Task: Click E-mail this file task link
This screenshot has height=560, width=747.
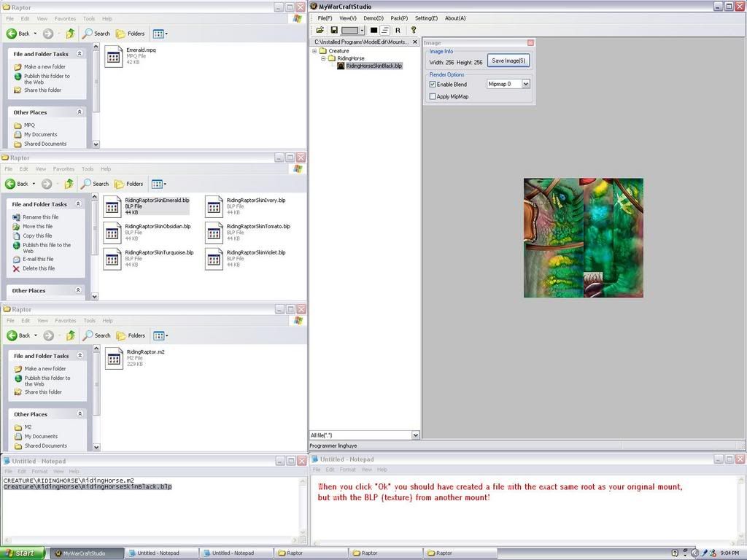Action: click(x=38, y=259)
